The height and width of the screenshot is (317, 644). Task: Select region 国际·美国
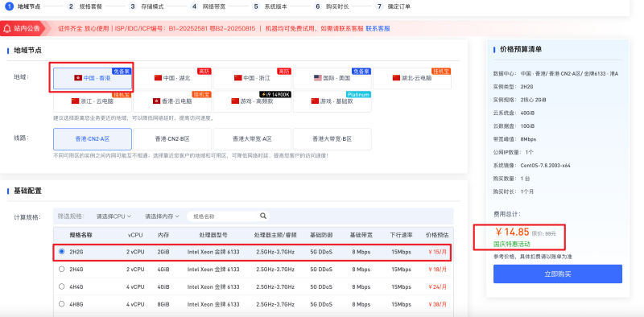[x=332, y=78]
